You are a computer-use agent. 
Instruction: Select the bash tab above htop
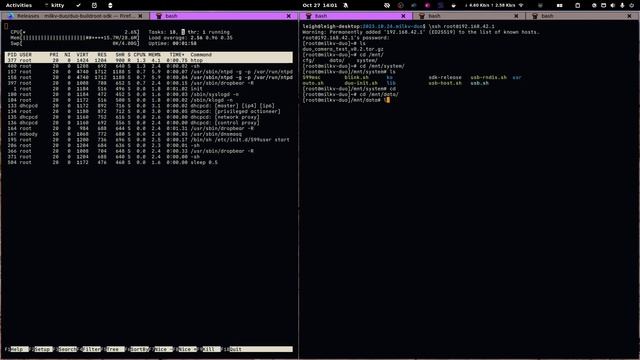point(224,16)
